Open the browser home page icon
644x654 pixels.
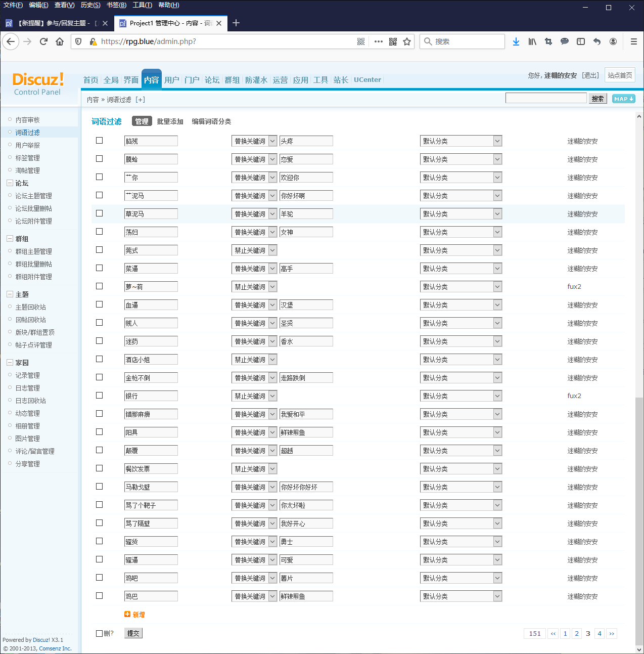[x=60, y=41]
